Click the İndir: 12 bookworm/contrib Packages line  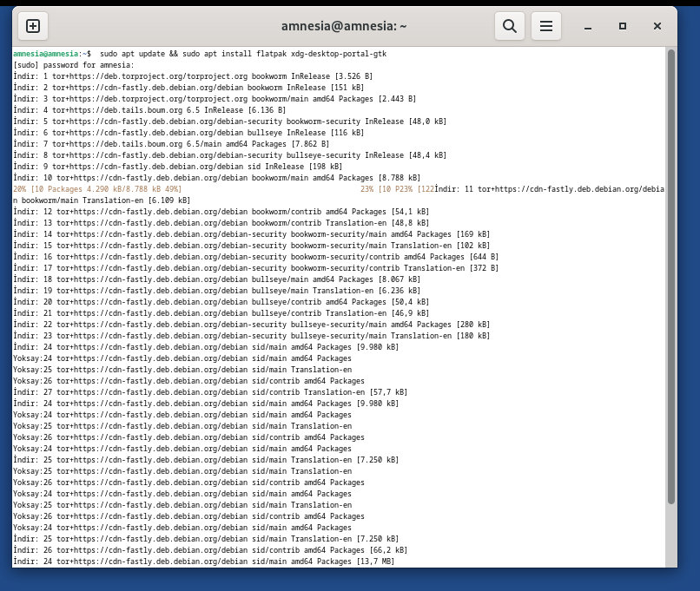pyautogui.click(x=221, y=212)
